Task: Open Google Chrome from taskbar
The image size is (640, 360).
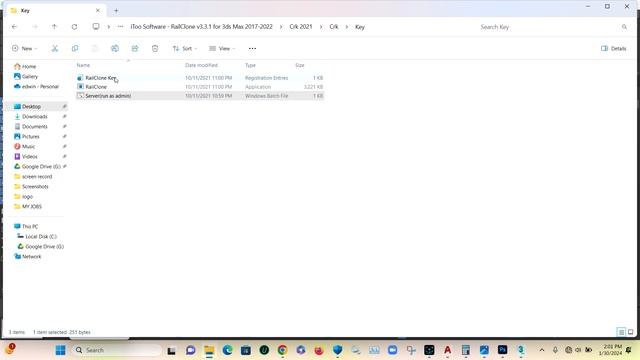Action: [x=282, y=350]
